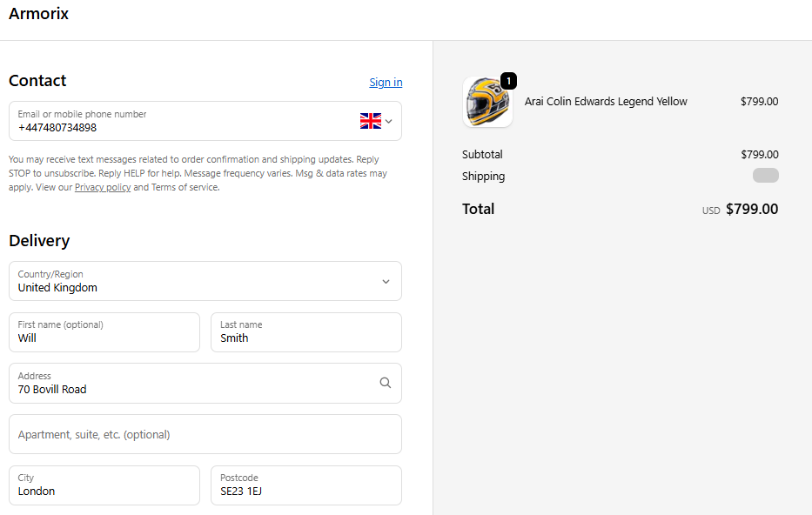Focus the Apartment, suite, etc. field
The image size is (812, 515).
[205, 434]
